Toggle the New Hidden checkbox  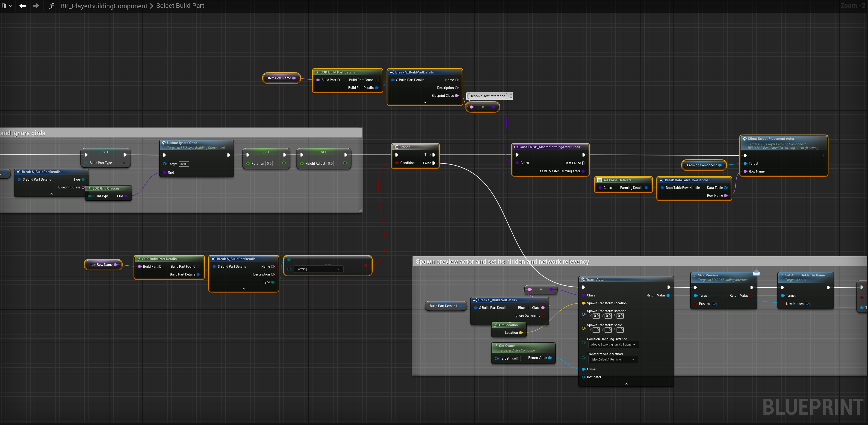point(807,304)
